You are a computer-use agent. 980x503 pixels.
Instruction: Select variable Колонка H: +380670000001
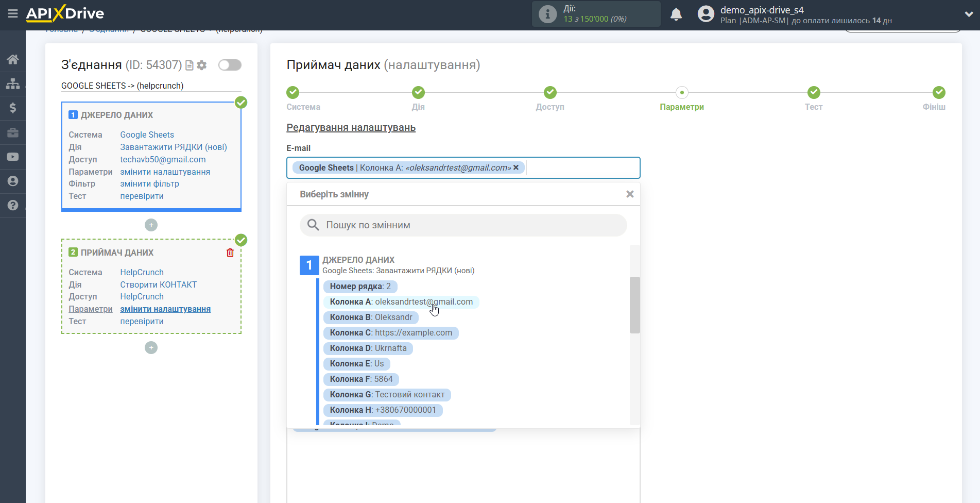click(383, 410)
